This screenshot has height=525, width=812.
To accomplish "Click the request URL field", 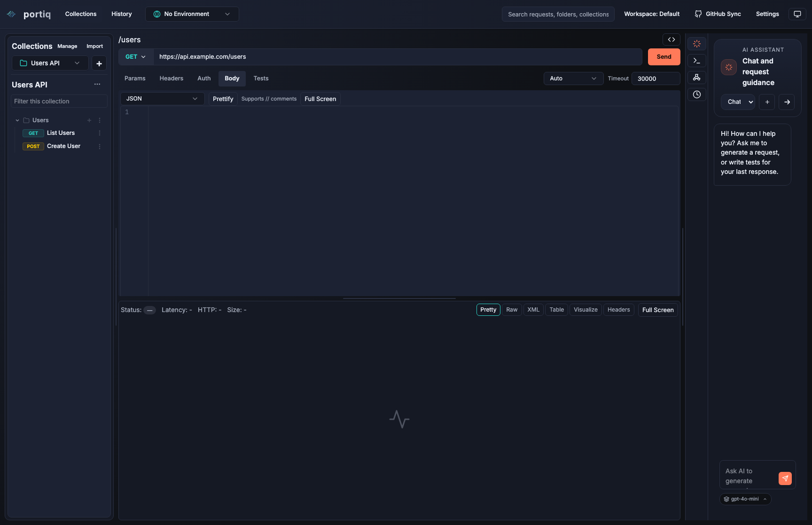I will (398, 57).
